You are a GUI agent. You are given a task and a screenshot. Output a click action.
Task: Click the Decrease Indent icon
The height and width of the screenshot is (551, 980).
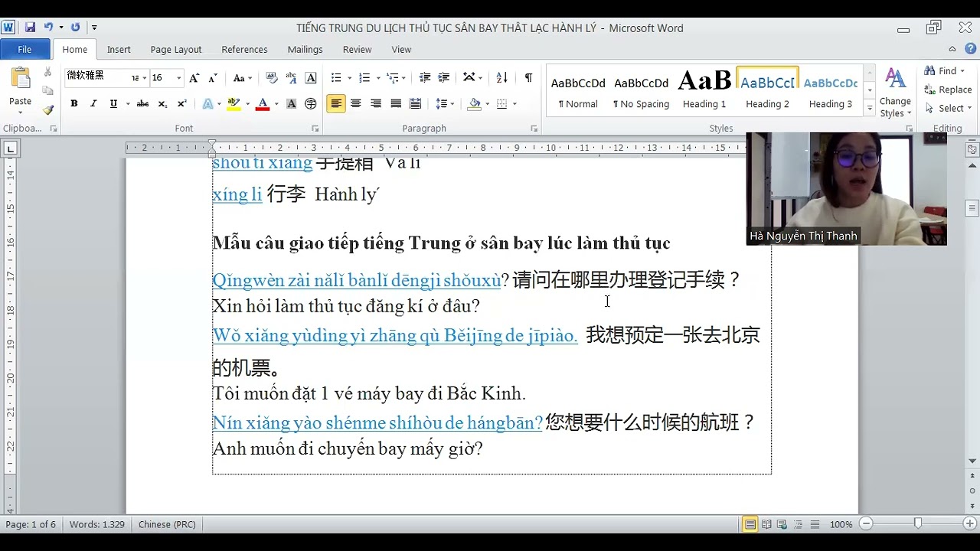click(x=425, y=78)
